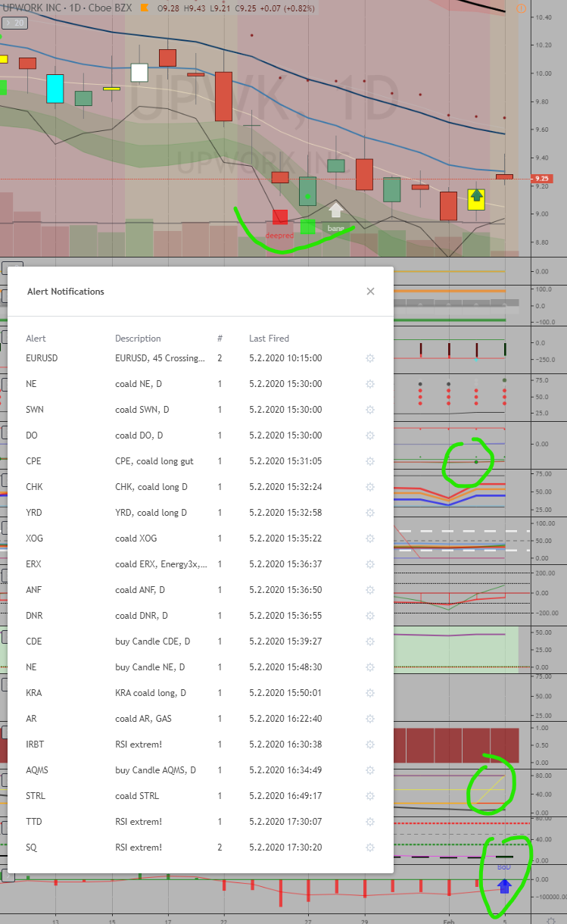Open gear settings for CDE buy Candle alert
Viewport: 567px width, 924px height.
pyautogui.click(x=370, y=641)
